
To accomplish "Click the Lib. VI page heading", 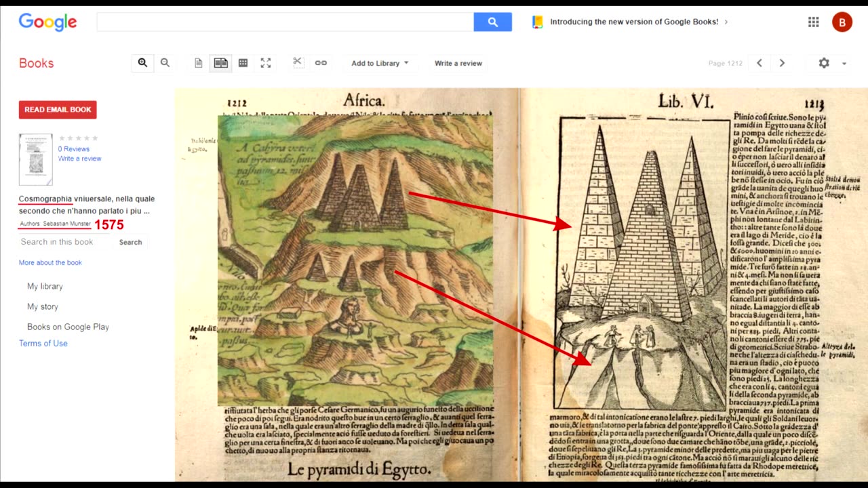I will point(686,102).
